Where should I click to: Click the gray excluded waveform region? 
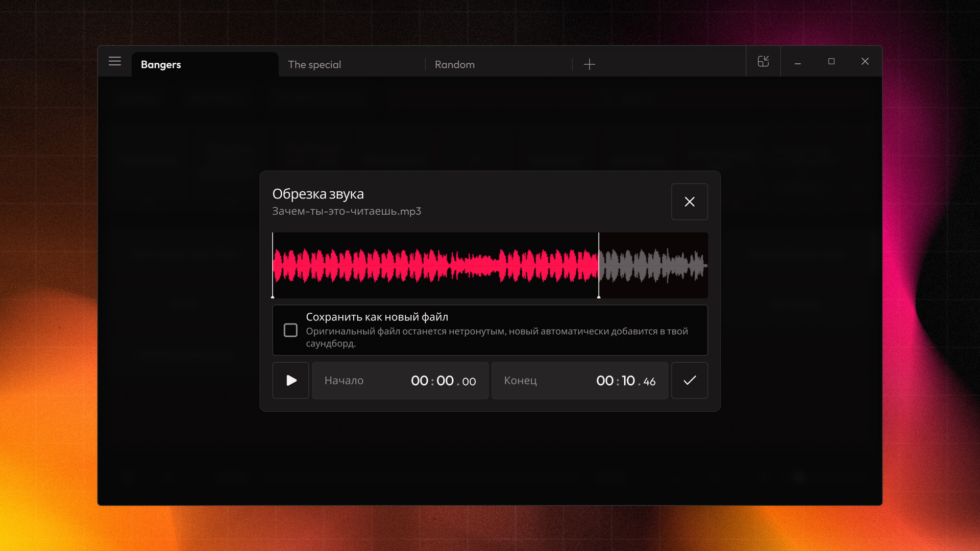pos(653,265)
